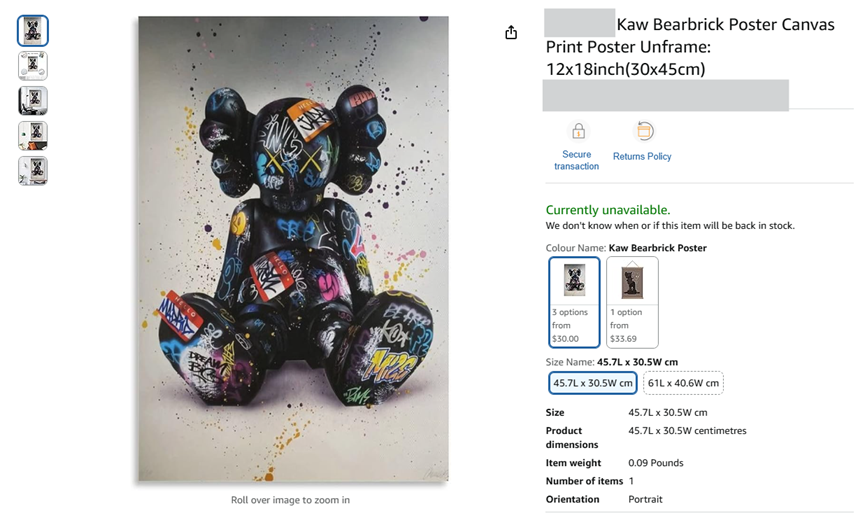Select the third thumbnail in the image strip

coord(33,101)
